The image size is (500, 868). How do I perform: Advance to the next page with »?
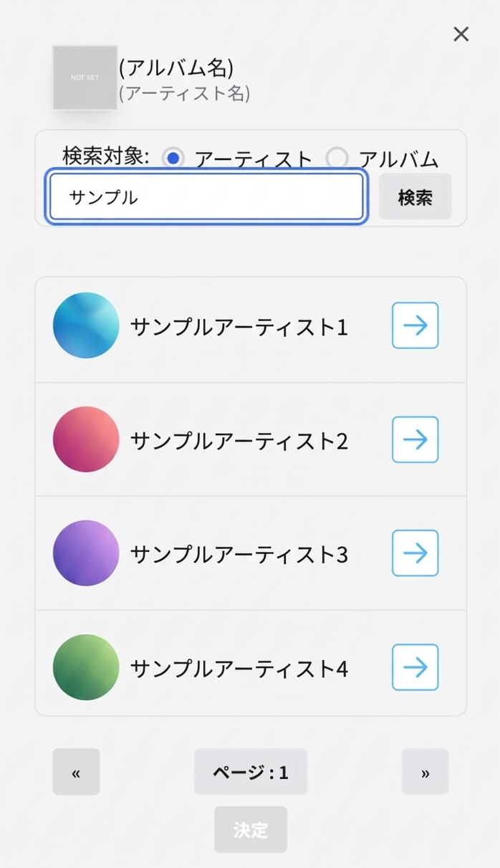[x=425, y=772]
